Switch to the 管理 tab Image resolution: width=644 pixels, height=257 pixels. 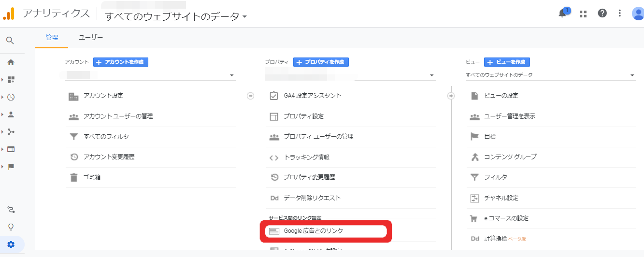click(x=52, y=37)
